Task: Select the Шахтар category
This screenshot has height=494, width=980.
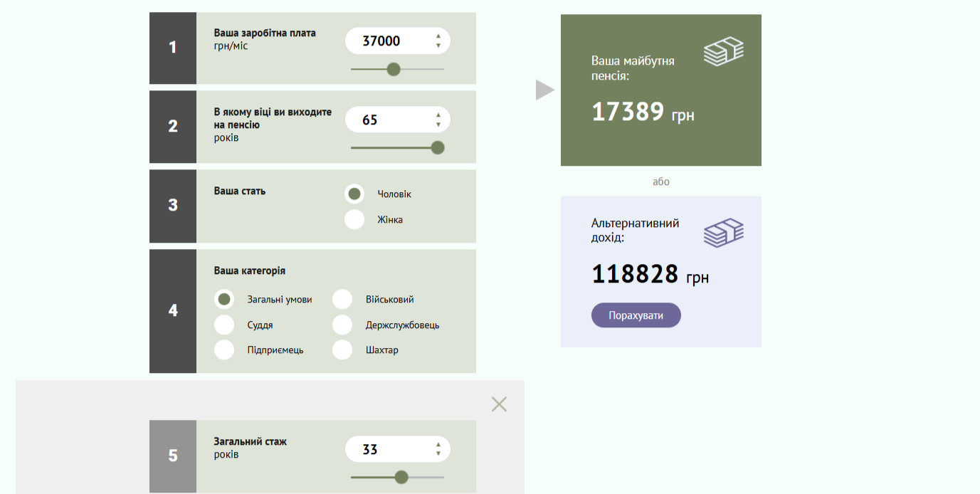Action: (x=342, y=350)
